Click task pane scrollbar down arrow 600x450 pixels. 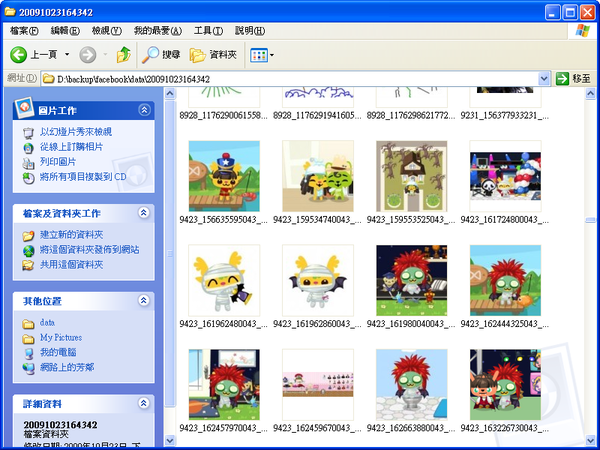point(170,440)
